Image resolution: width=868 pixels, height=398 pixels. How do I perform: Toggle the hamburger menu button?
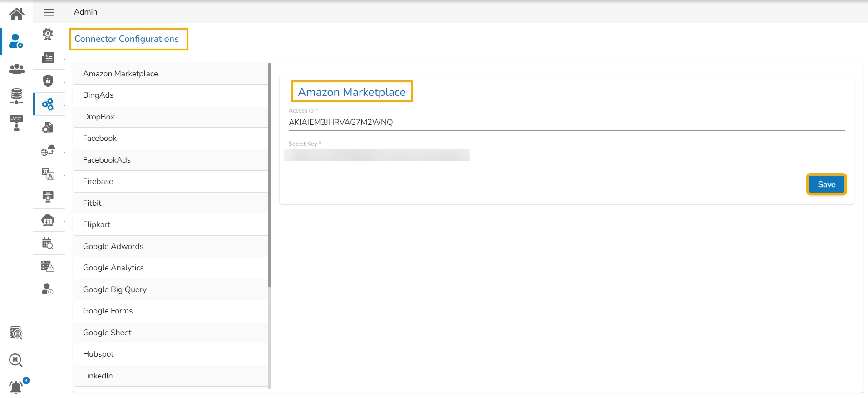(49, 12)
